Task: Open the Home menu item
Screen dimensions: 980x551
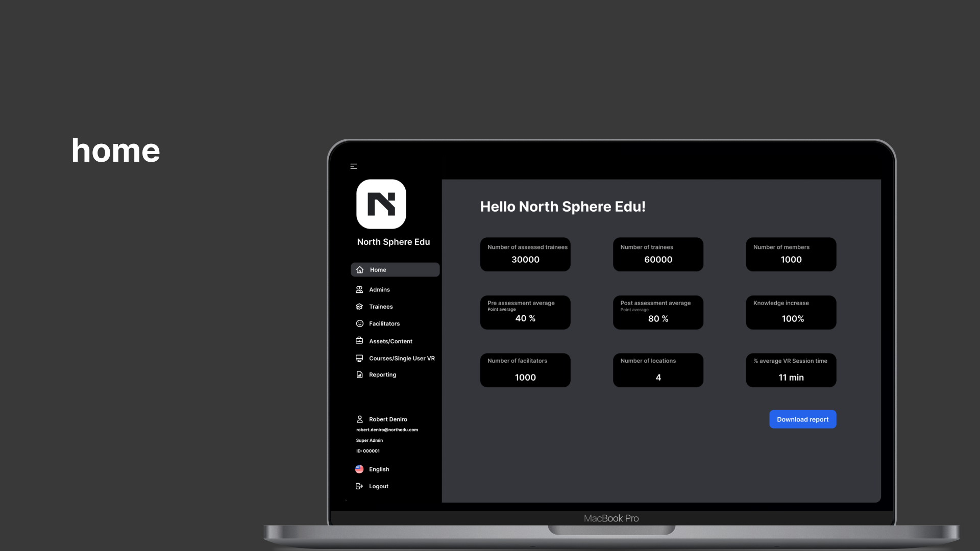Action: point(395,270)
